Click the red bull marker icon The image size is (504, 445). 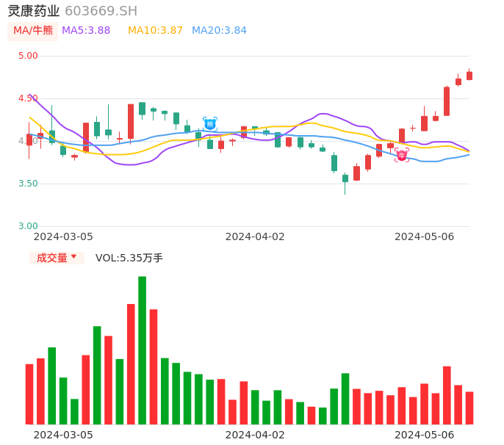402,155
